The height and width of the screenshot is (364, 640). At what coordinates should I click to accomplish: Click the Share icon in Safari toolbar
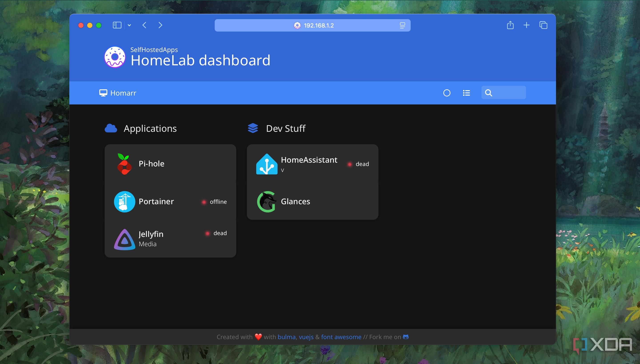point(510,25)
